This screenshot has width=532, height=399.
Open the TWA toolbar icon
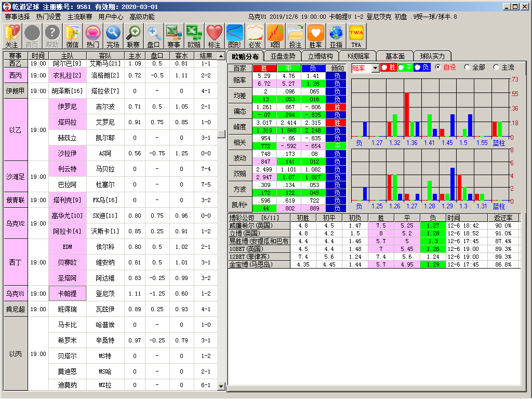tap(356, 36)
